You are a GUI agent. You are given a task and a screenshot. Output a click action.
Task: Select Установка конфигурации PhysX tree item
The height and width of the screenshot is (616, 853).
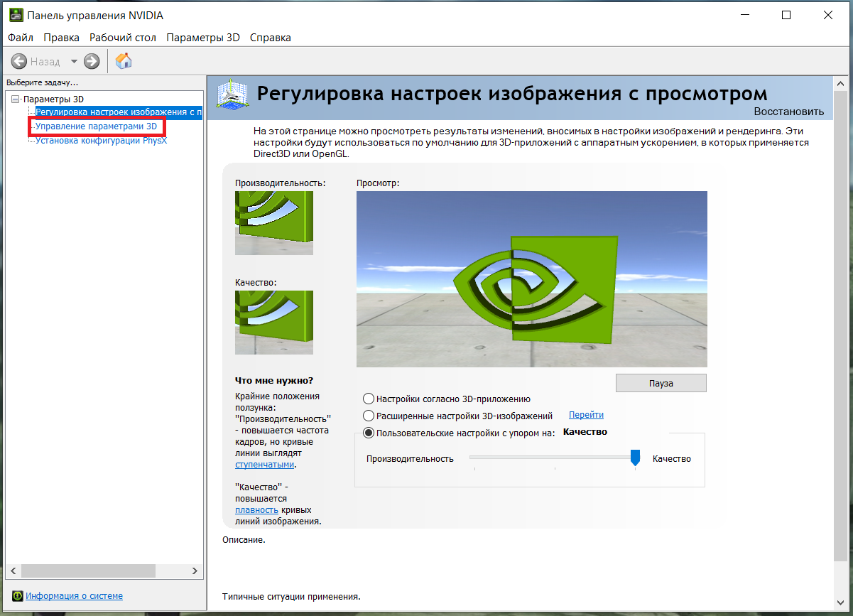click(102, 141)
